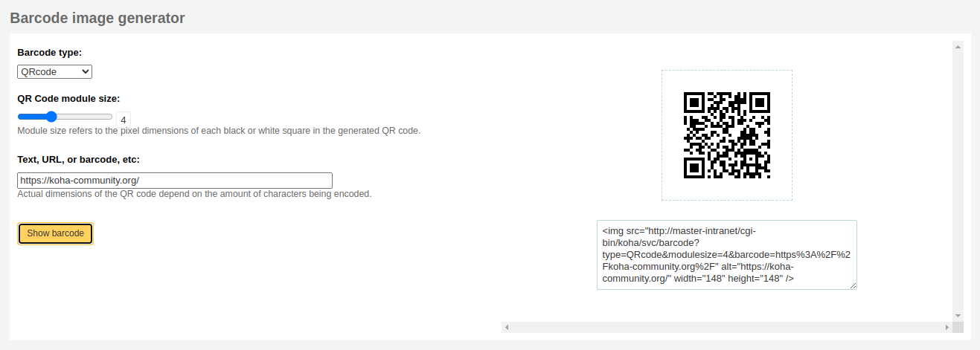Click the horizontal scrollbar right arrow
The width and height of the screenshot is (980, 350).
point(947,327)
